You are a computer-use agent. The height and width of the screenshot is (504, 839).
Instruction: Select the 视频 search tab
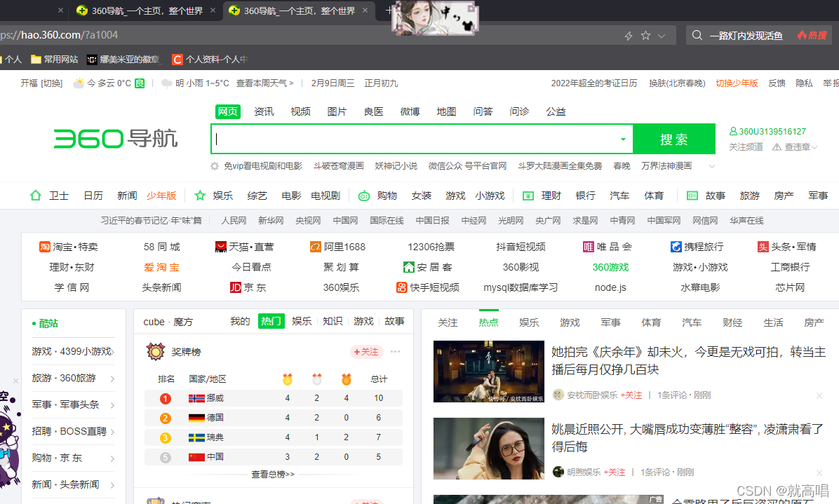(300, 111)
